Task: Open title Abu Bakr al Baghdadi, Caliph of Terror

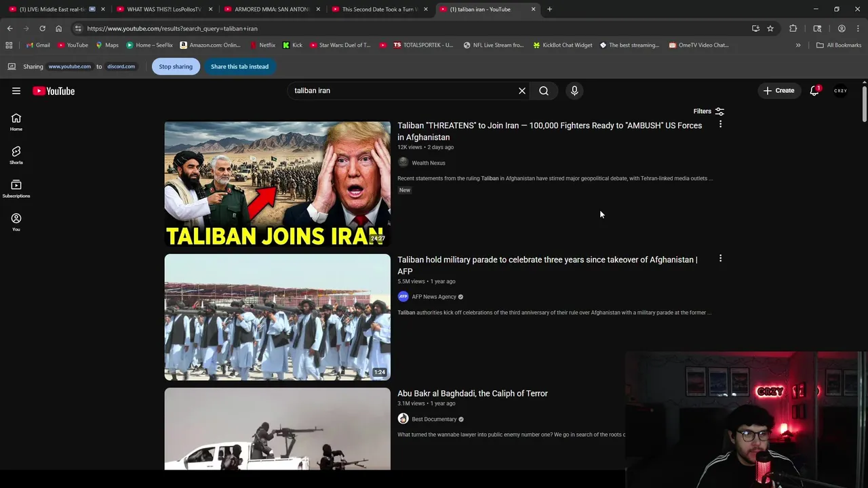Action: tap(473, 393)
